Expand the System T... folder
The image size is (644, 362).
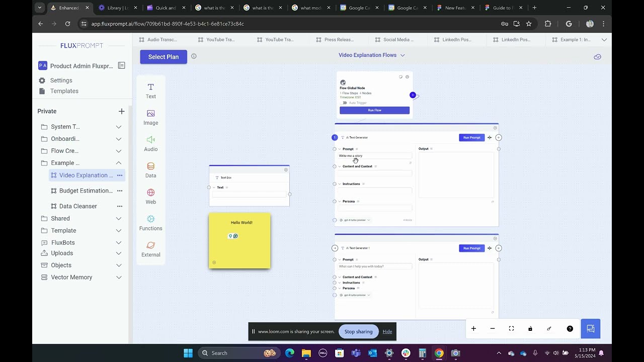119,127
